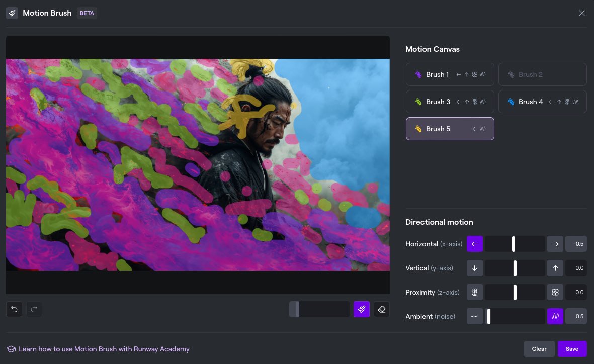Click the Horizontal (x-axis) label
The image size is (594, 364).
434,244
